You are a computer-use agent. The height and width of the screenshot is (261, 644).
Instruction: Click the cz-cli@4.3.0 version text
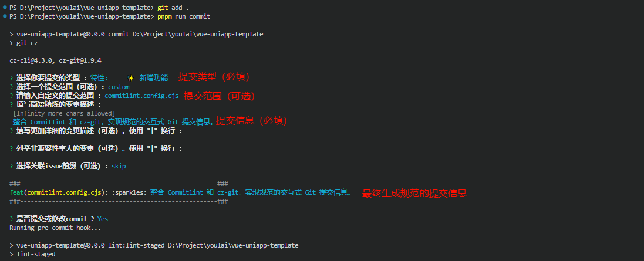pos(32,60)
